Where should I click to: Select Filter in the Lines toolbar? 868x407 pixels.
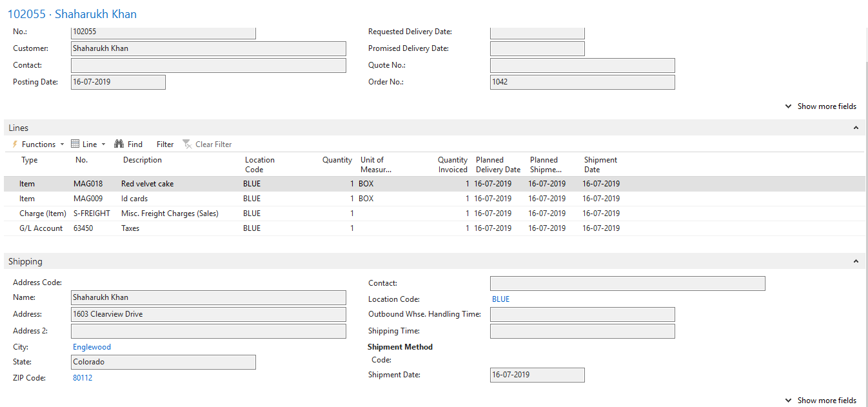point(165,144)
